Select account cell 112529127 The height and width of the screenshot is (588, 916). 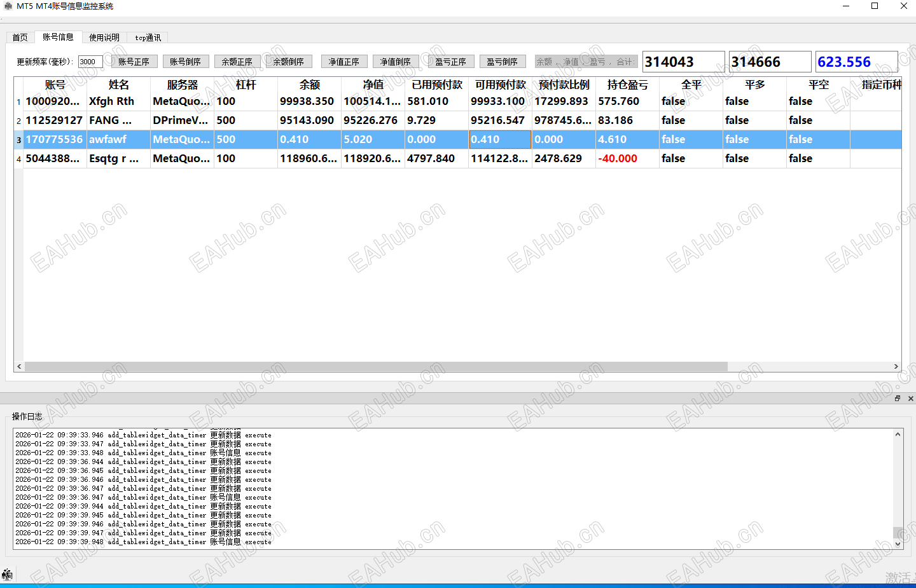tap(55, 121)
